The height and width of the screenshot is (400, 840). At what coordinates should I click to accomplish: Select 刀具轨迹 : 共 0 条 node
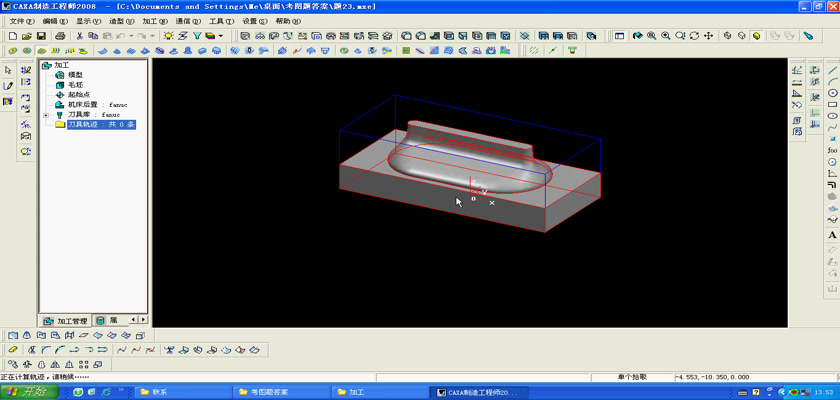click(x=101, y=125)
